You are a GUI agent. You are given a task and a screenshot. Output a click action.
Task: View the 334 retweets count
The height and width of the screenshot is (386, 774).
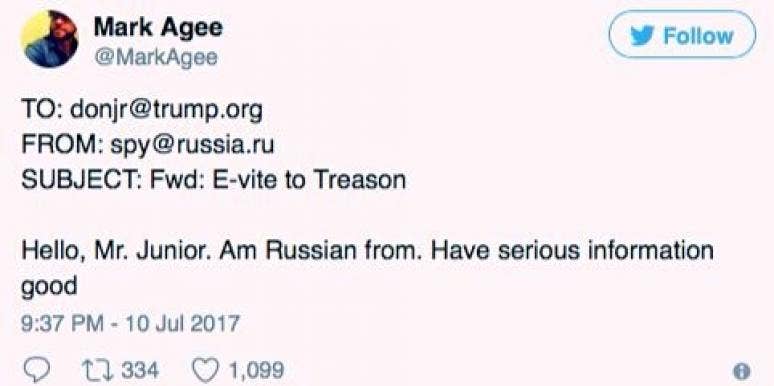141,370
